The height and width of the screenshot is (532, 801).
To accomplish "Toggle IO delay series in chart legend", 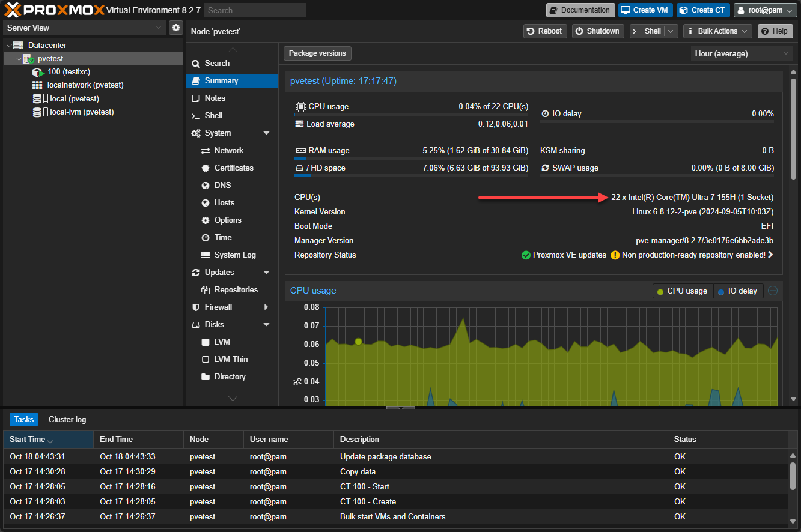I will tap(737, 291).
